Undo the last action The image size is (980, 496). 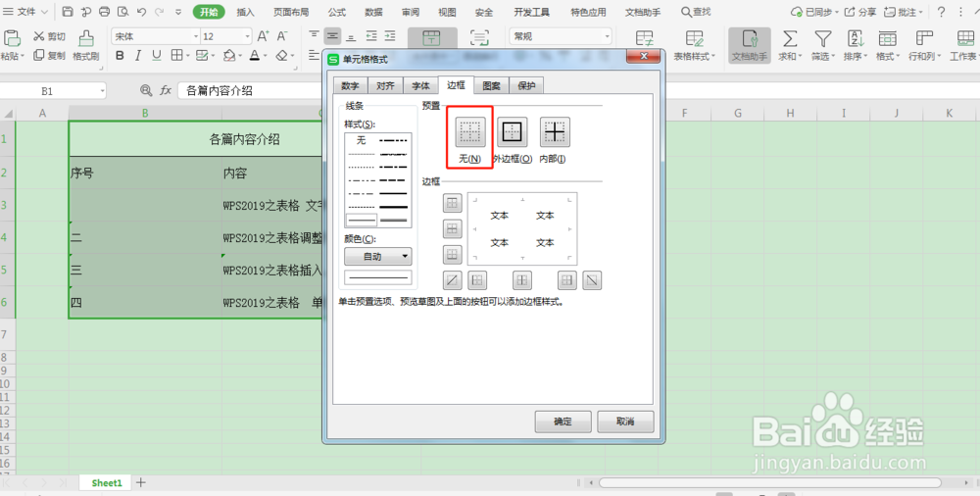(141, 11)
